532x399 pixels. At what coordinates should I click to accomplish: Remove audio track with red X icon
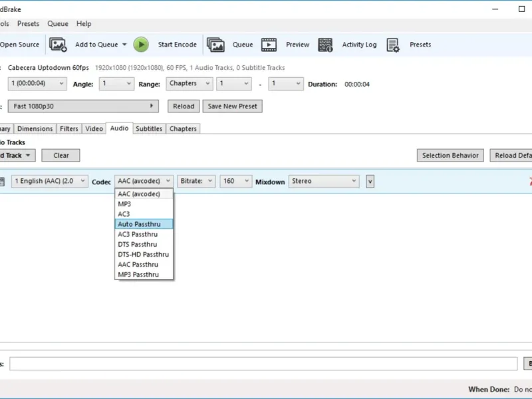[x=530, y=181]
